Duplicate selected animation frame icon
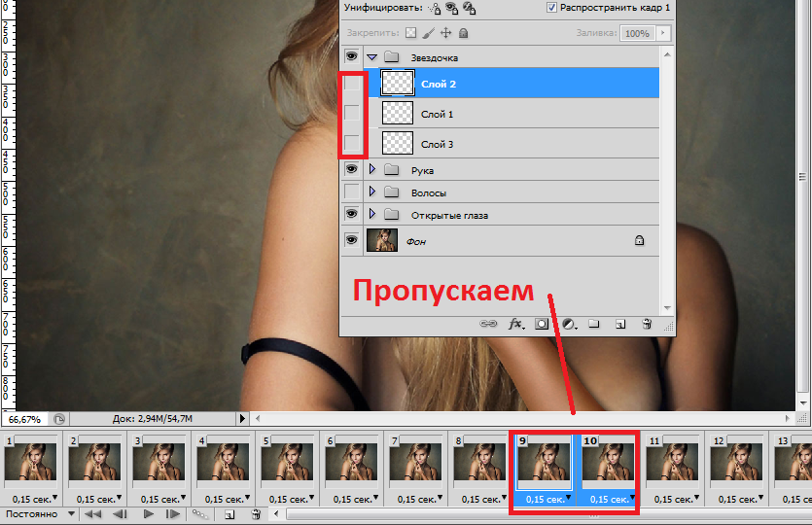The image size is (812, 525). click(x=229, y=514)
